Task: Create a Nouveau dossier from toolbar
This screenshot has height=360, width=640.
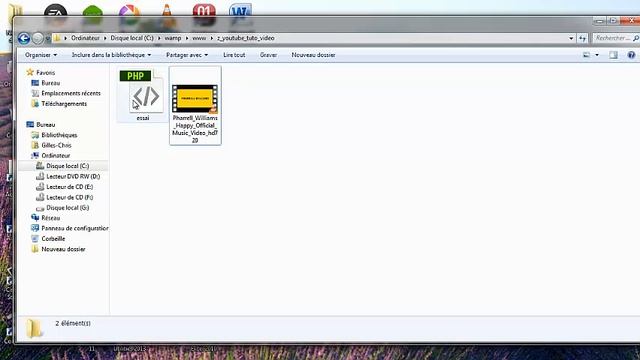Action: point(313,55)
